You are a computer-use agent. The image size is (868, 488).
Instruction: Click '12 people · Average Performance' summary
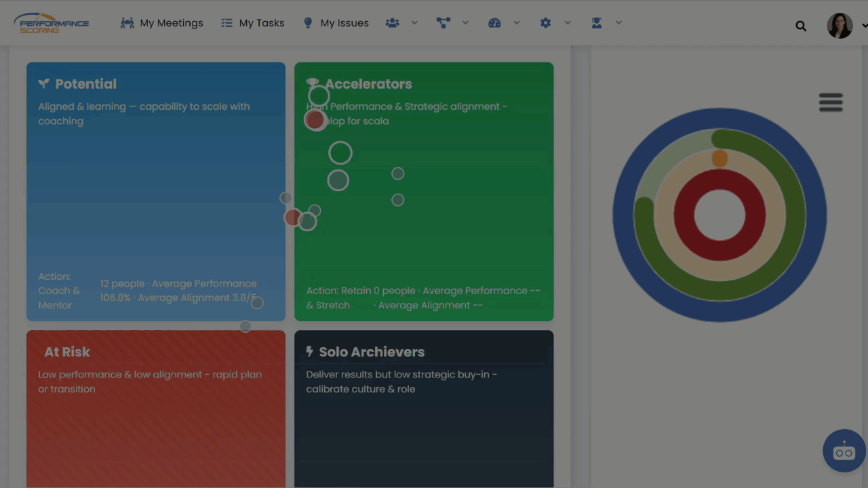(x=179, y=291)
